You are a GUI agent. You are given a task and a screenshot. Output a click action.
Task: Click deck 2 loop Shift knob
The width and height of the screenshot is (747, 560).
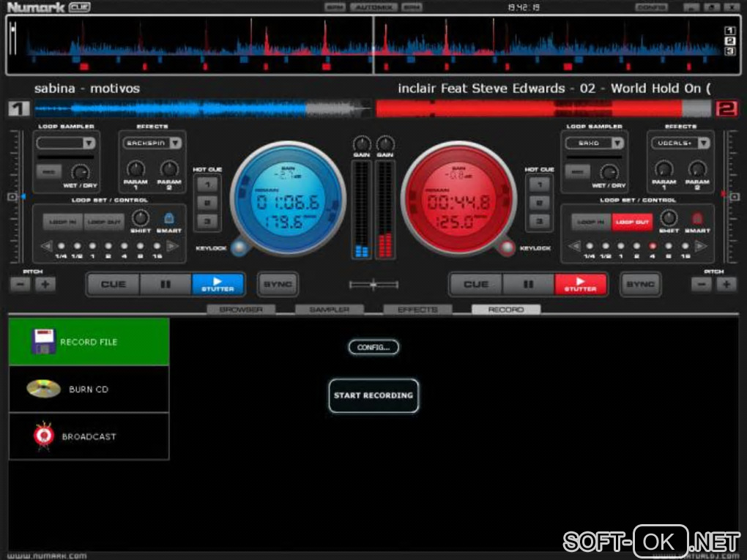[669, 218]
